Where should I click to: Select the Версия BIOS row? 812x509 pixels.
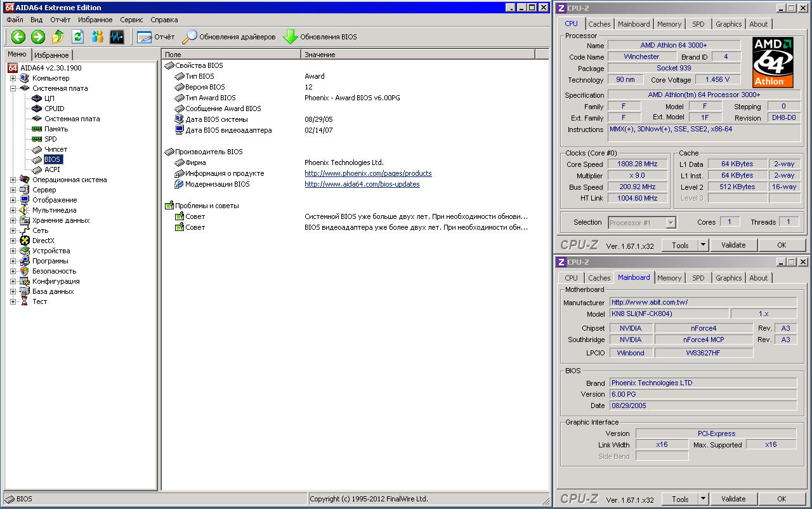pyautogui.click(x=355, y=87)
